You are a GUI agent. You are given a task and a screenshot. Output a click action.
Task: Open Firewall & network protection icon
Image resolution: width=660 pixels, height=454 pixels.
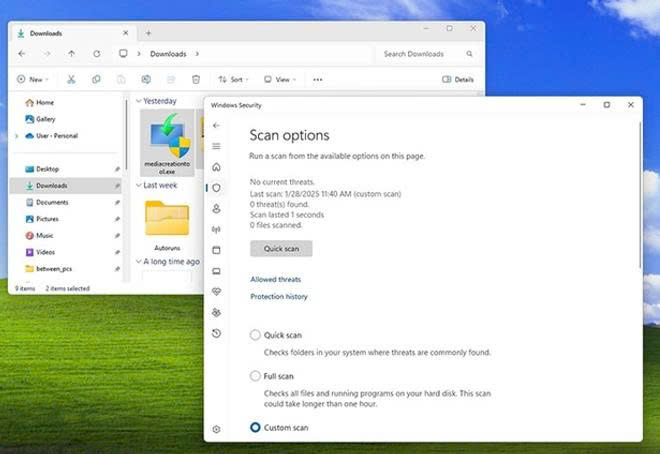point(216,229)
